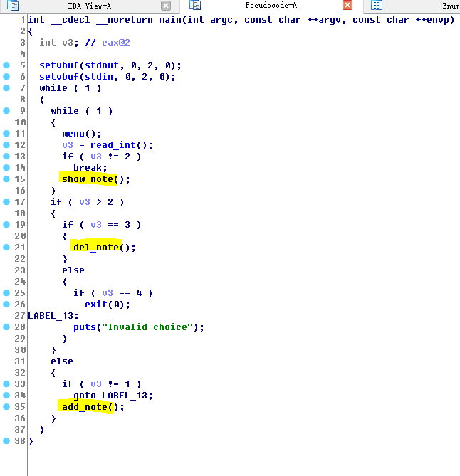Screen dimensions: 460x476
Task: Toggle breakpoint dot on line 21
Action: pyautogui.click(x=6, y=248)
